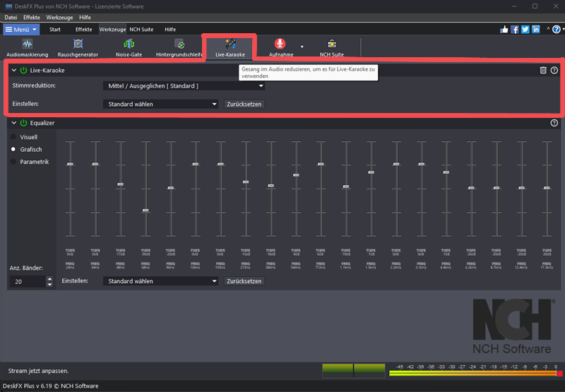
Task: Click the 68Hz band slider handle
Action: pos(145,210)
